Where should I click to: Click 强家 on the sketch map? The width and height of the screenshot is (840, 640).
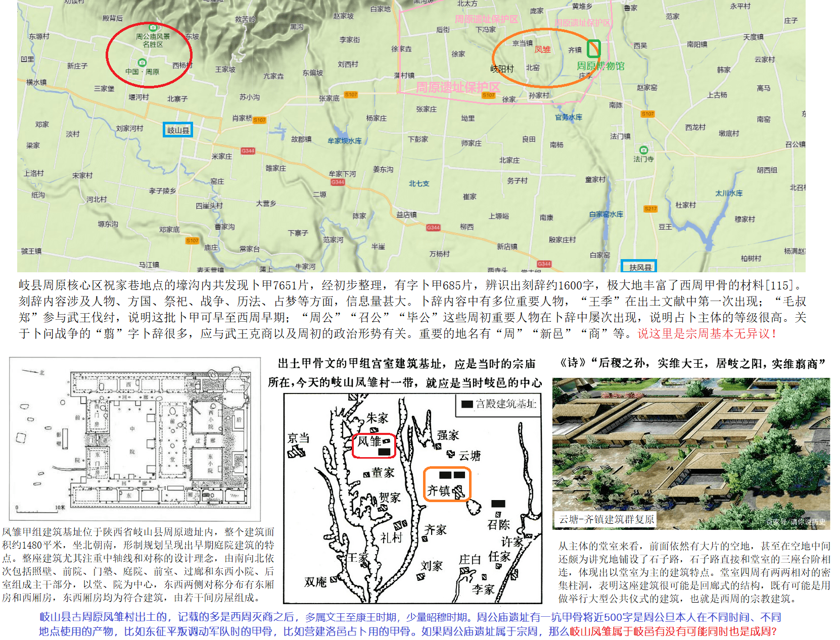coord(448,435)
